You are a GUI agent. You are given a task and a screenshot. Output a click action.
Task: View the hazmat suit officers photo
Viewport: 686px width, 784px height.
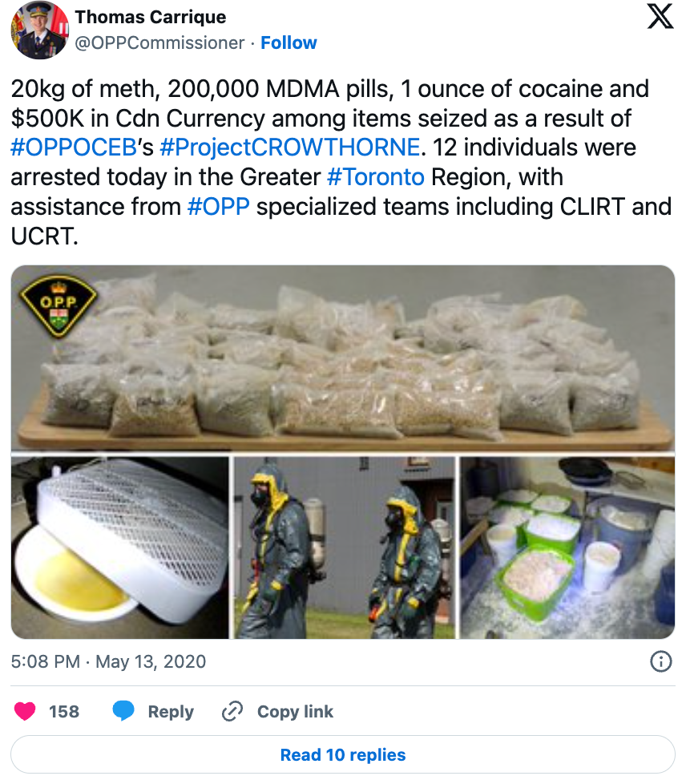345,548
